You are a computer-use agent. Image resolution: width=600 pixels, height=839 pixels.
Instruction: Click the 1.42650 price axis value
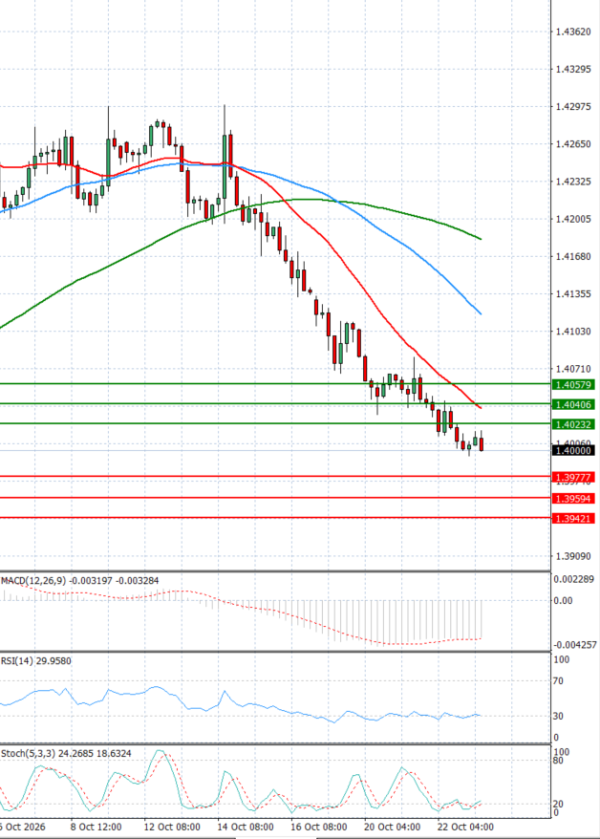[573, 144]
